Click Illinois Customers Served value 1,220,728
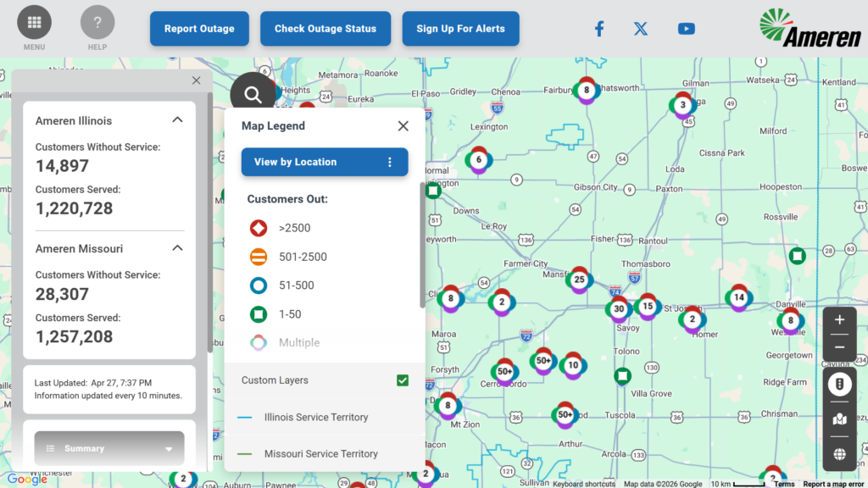Viewport: 868px width, 488px height. click(x=75, y=208)
